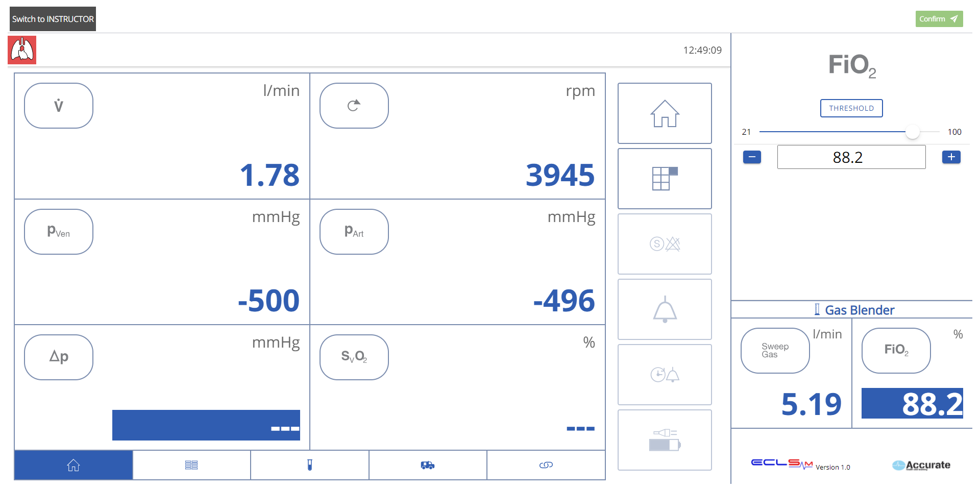This screenshot has height=489, width=980.
Task: Increase FiO2 with the plus button
Action: tap(951, 157)
